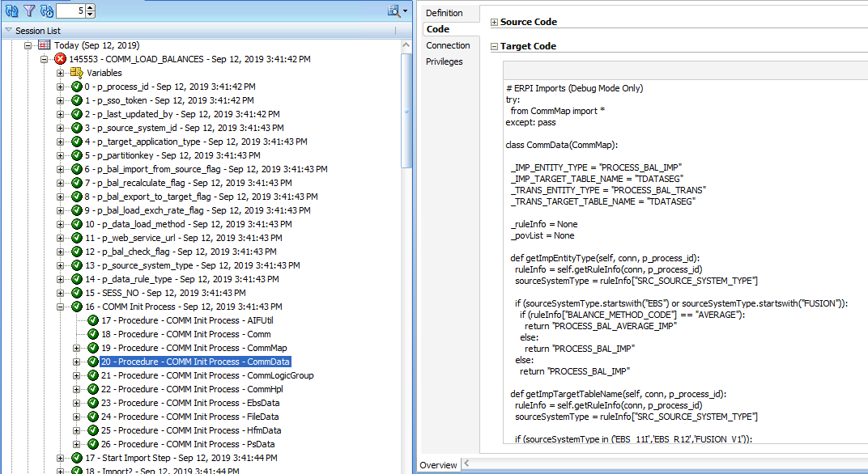Click the status icon of the CommLogicGroup procedure

[93, 375]
